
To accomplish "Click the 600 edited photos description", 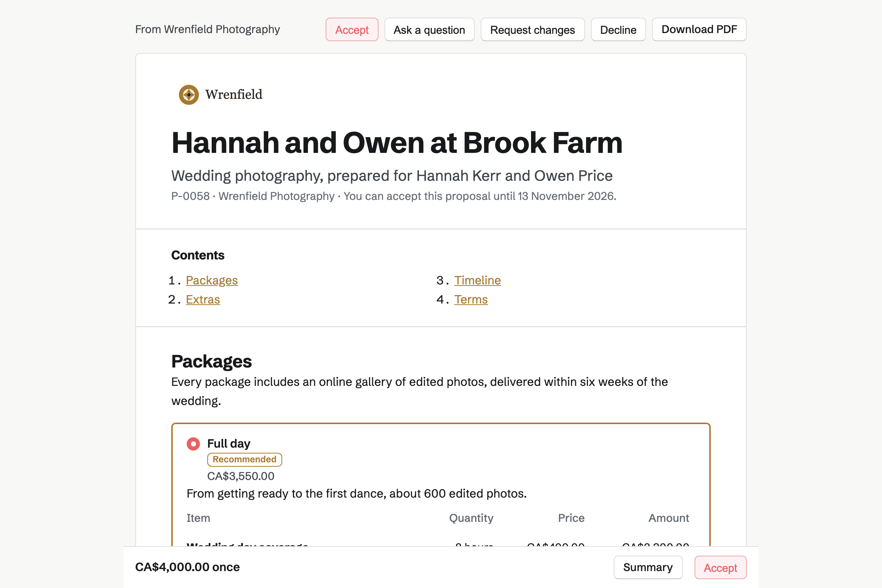I will click(356, 494).
